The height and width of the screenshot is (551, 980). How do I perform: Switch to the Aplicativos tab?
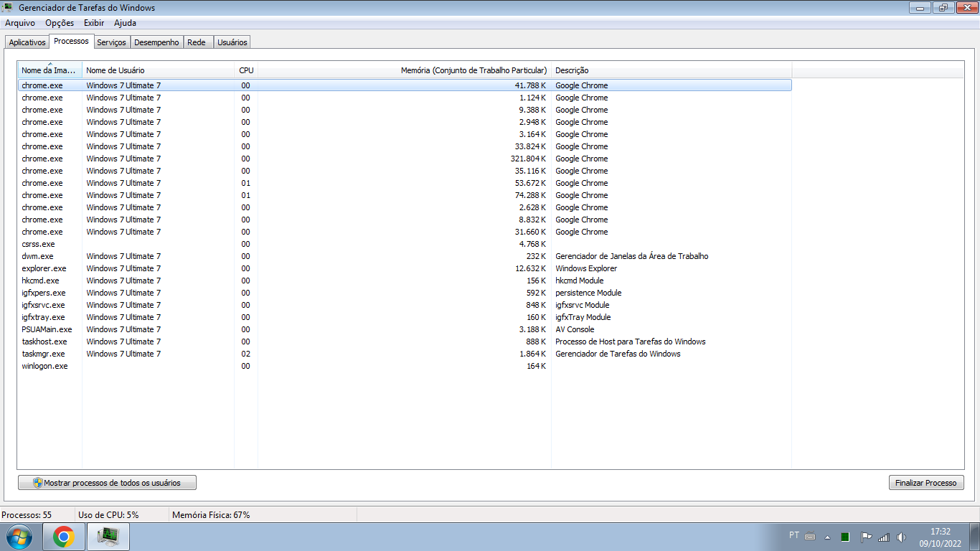pyautogui.click(x=27, y=42)
